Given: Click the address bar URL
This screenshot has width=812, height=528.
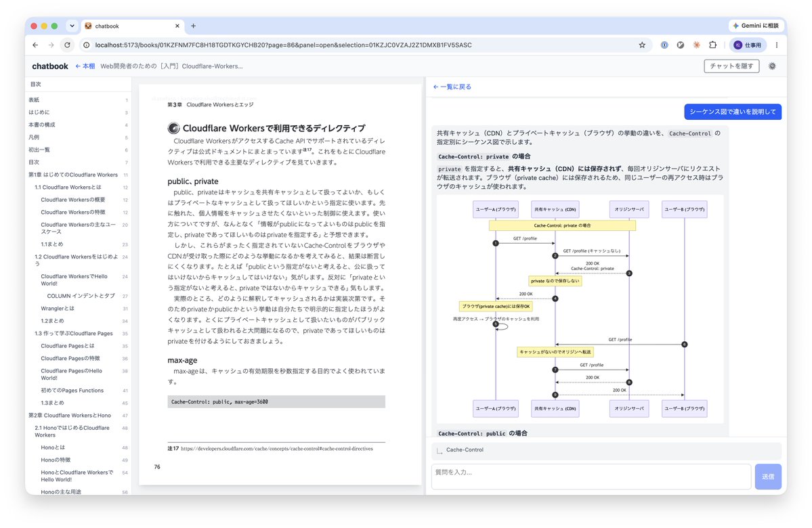Looking at the screenshot, I should coord(283,45).
